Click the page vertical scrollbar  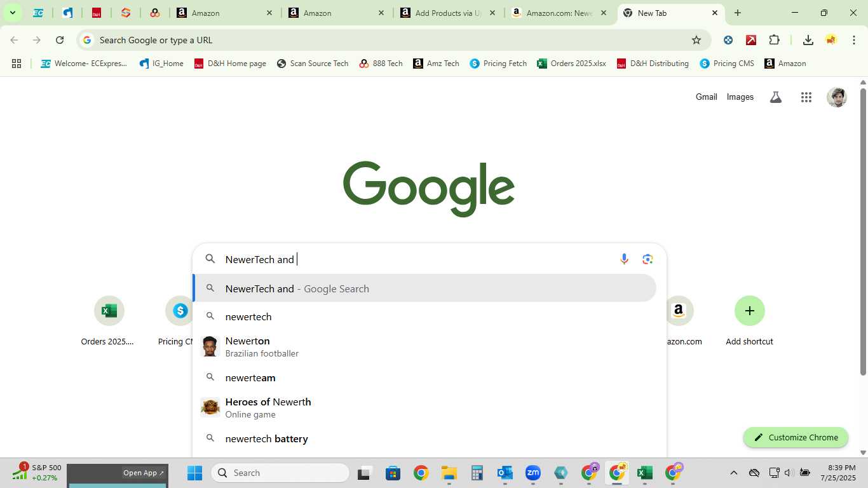pyautogui.click(x=863, y=232)
